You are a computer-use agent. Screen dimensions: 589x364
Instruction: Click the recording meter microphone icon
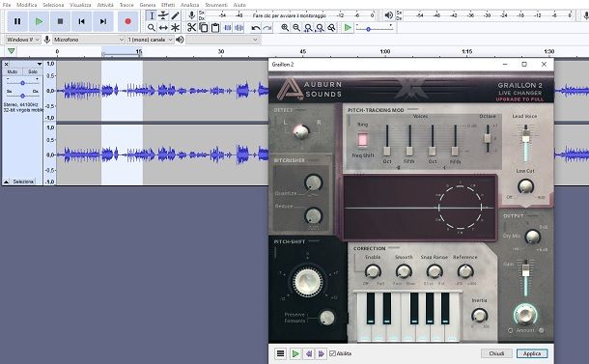click(191, 15)
